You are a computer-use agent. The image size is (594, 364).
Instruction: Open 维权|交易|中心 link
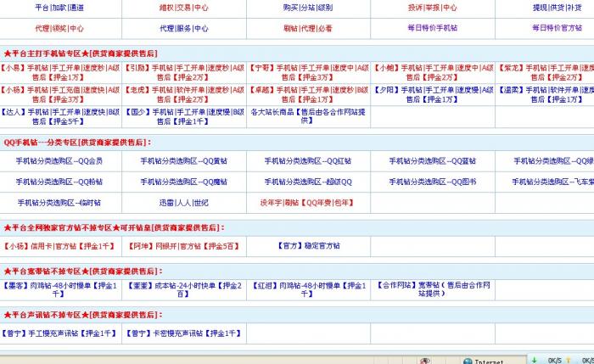click(184, 7)
